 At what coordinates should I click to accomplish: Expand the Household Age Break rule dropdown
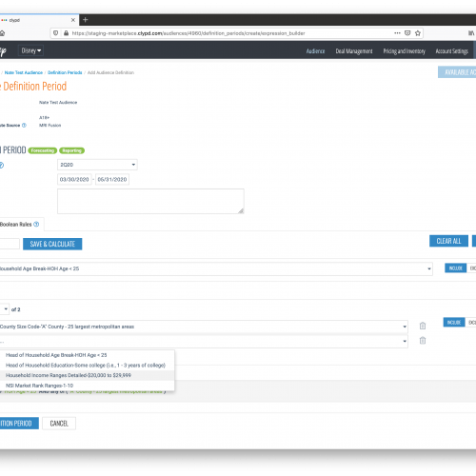coord(215,268)
